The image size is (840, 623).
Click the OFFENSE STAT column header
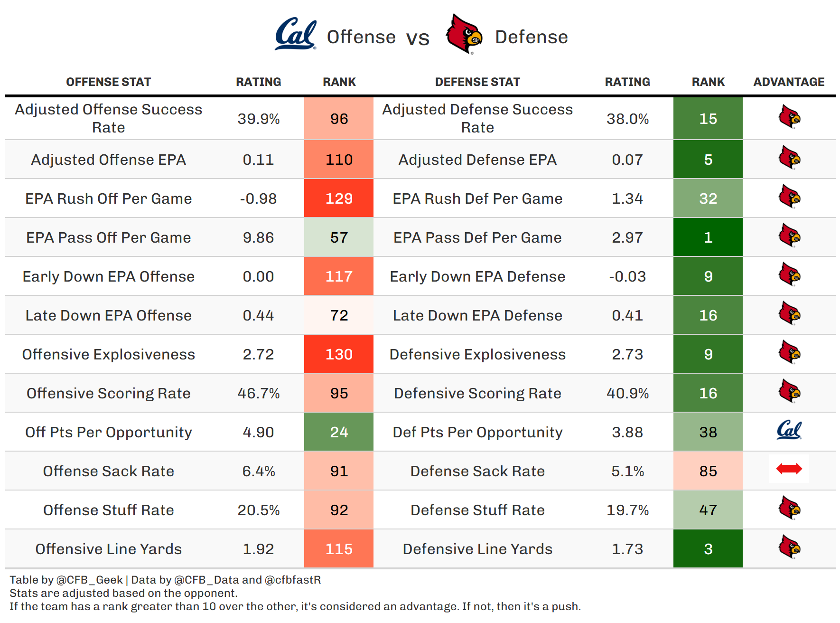click(108, 82)
